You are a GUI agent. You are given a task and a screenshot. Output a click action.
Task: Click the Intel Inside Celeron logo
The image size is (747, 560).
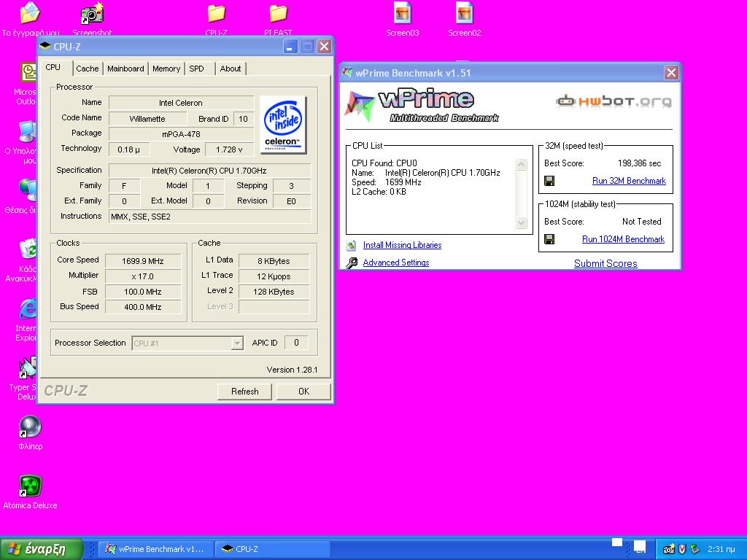point(283,125)
